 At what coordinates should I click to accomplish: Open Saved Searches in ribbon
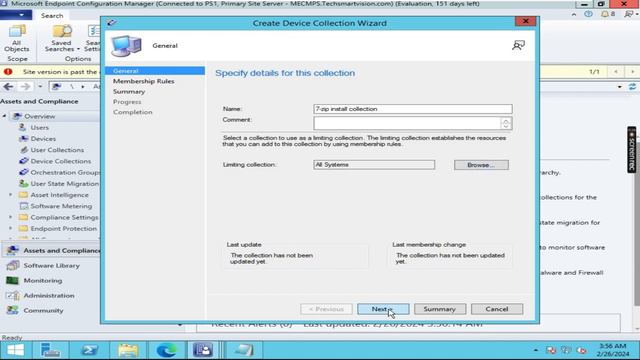(x=62, y=39)
